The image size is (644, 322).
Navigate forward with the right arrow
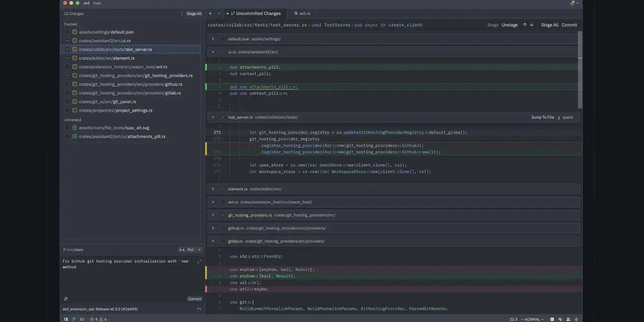(x=219, y=13)
